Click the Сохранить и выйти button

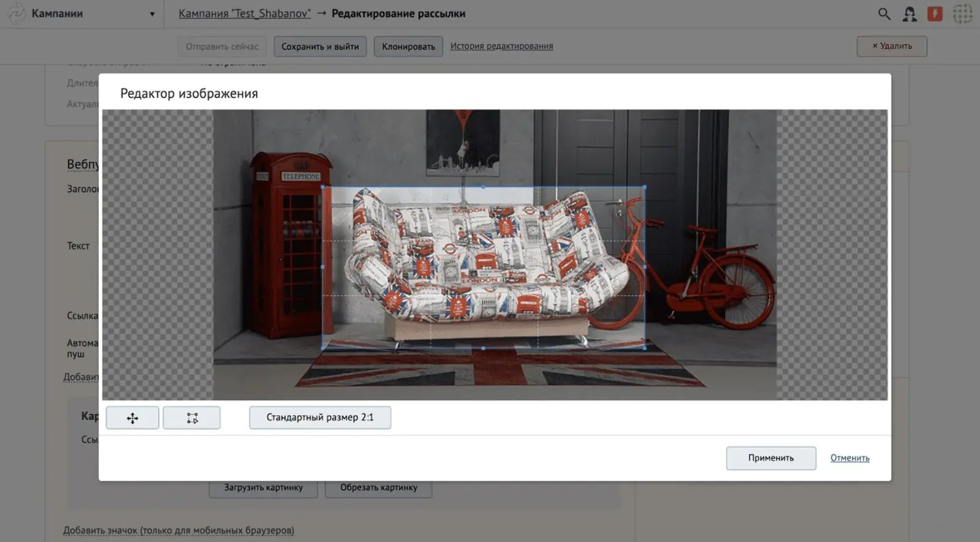click(x=320, y=47)
